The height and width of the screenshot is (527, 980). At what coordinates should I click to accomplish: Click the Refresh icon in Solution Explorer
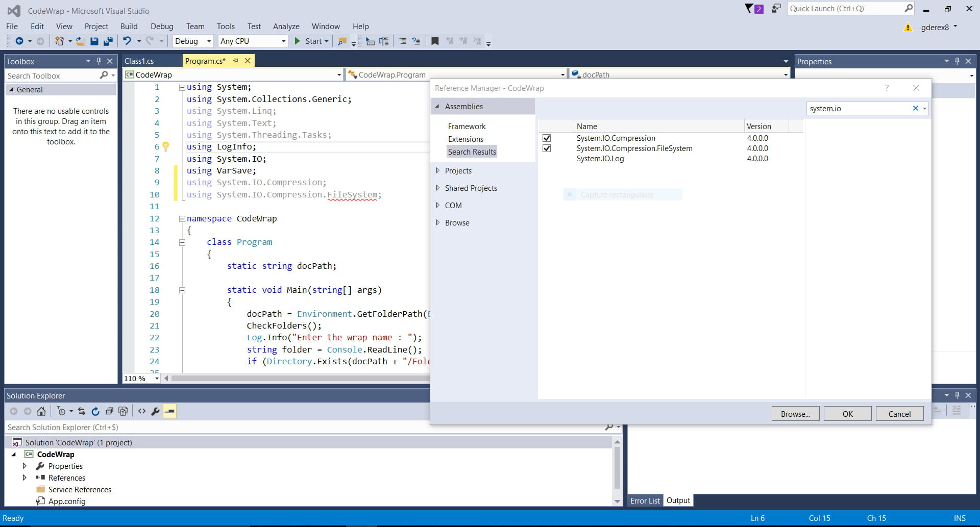95,411
